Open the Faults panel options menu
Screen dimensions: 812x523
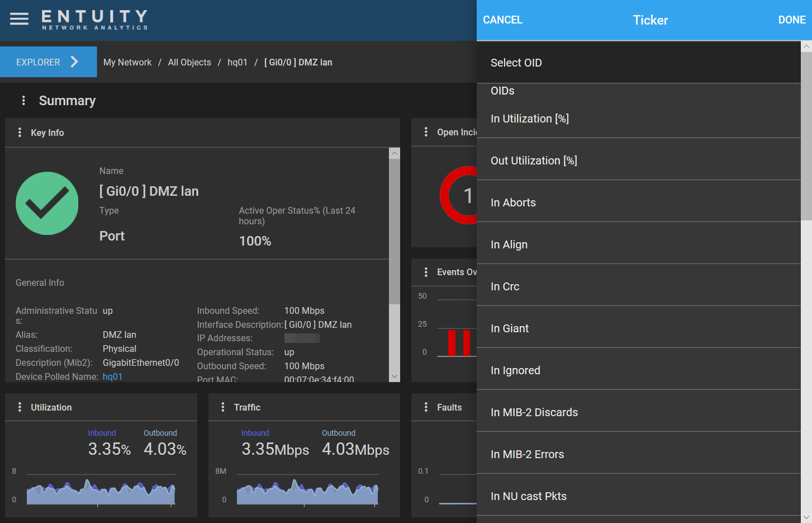pyautogui.click(x=426, y=407)
